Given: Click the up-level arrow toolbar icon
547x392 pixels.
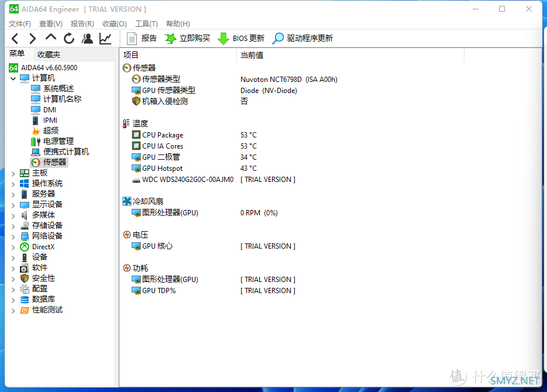Looking at the screenshot, I should (50, 37).
